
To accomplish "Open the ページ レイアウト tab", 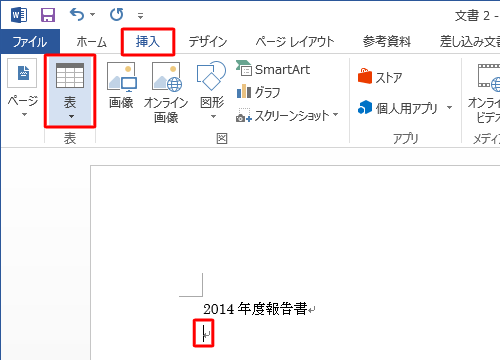I will pyautogui.click(x=295, y=42).
